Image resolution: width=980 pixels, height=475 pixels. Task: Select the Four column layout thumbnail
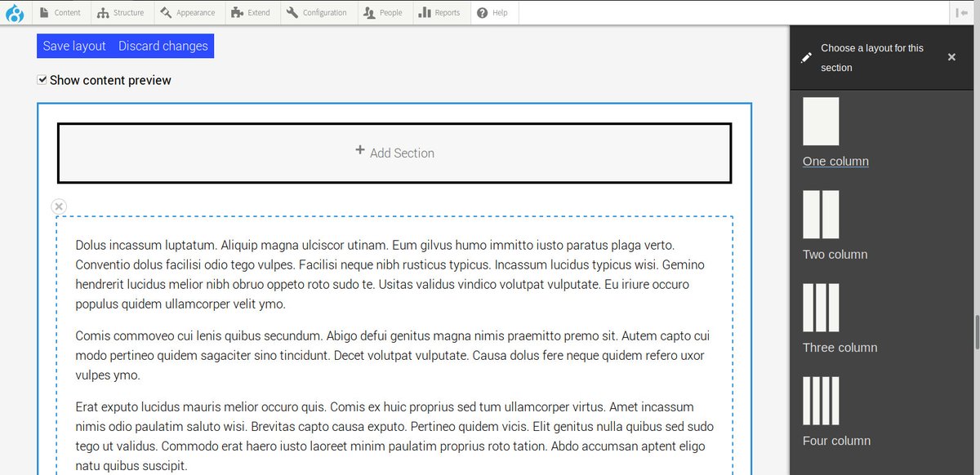coord(821,401)
